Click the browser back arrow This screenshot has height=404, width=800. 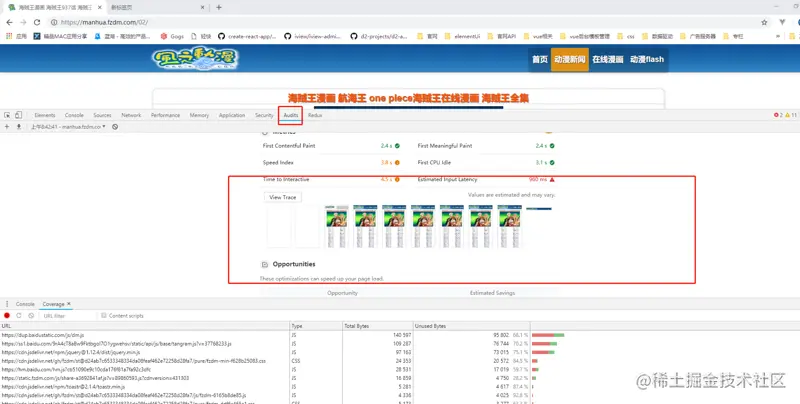point(9,22)
